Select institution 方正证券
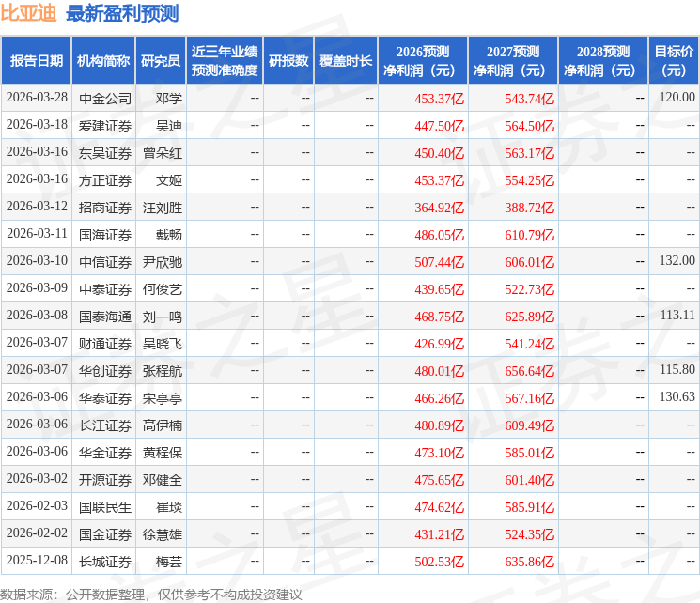This screenshot has height=603, width=700. tap(105, 180)
